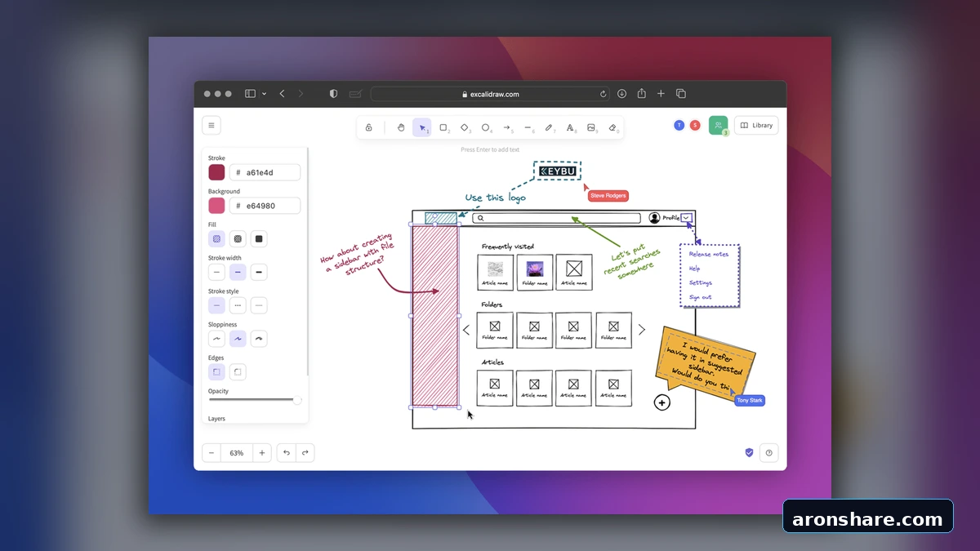Set Fill to hachure pattern
Screen dimensions: 980x551
coord(216,239)
